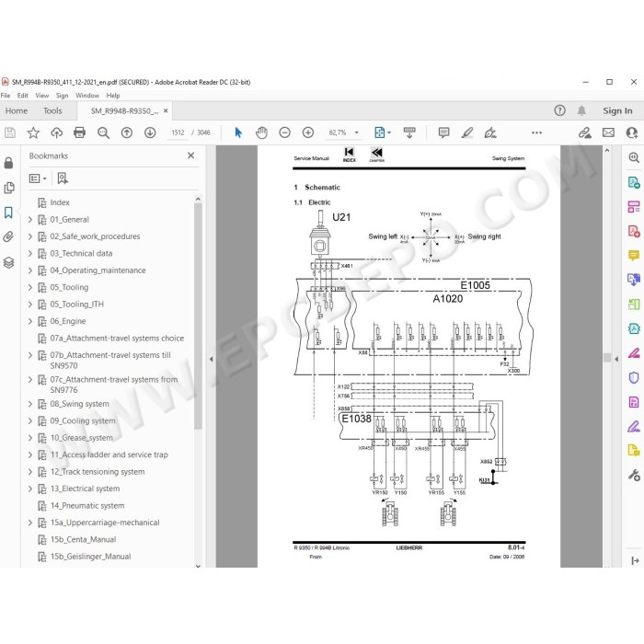
Task: Open right-pane Search tool icon
Action: tap(634, 157)
